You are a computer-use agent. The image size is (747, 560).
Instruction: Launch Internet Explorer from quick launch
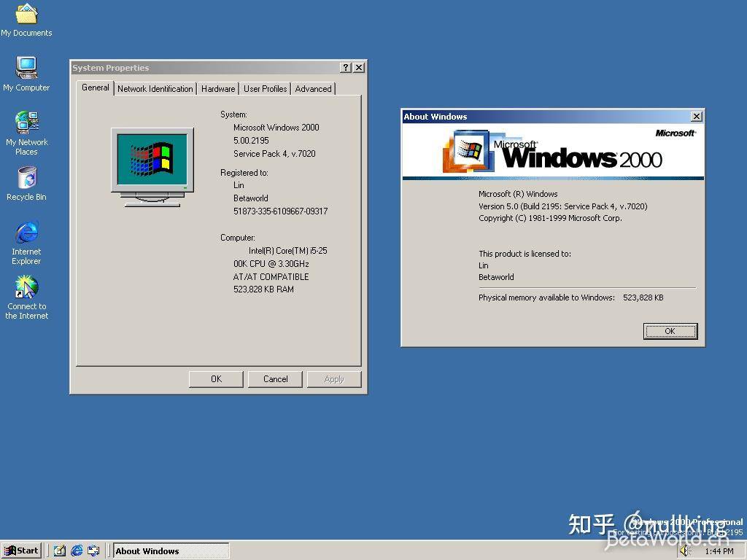point(77,551)
